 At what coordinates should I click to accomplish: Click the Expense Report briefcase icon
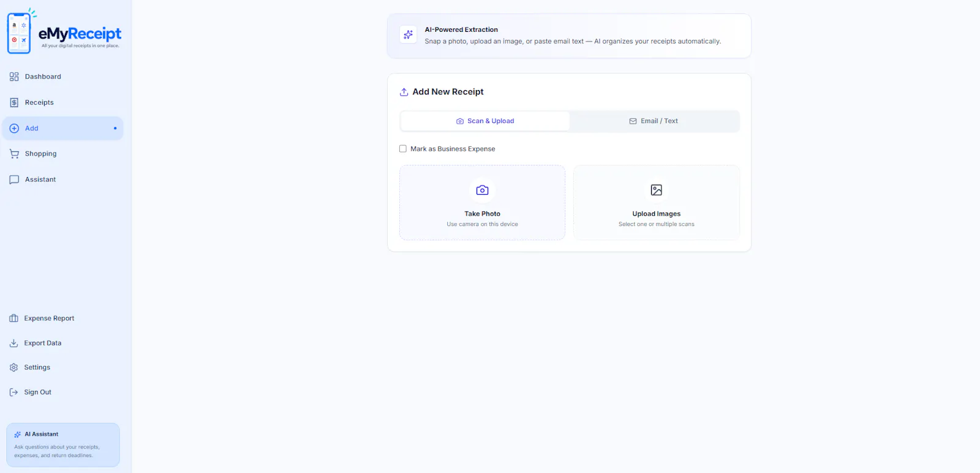[x=13, y=318]
